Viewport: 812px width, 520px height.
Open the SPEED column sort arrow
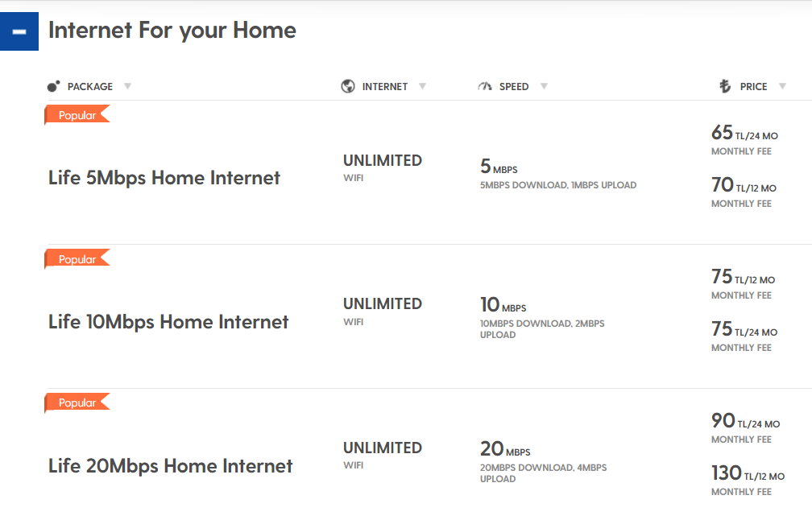[544, 86]
